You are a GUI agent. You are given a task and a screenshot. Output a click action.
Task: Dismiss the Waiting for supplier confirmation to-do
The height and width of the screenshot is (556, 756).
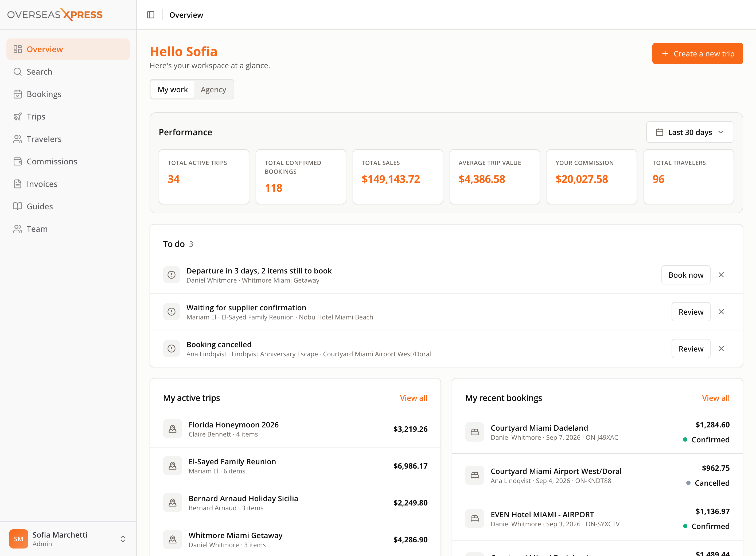(721, 312)
